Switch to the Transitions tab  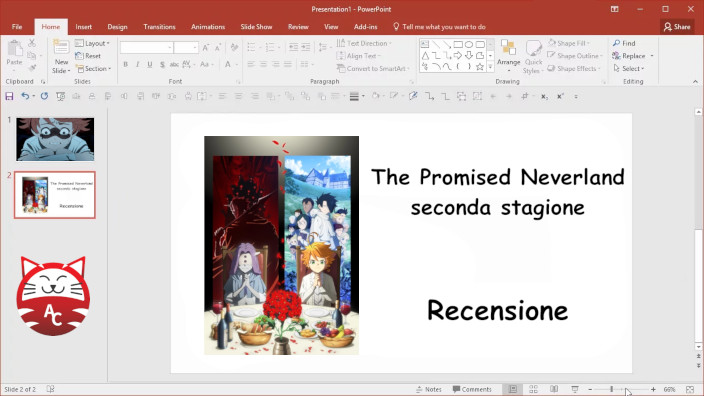coord(159,27)
